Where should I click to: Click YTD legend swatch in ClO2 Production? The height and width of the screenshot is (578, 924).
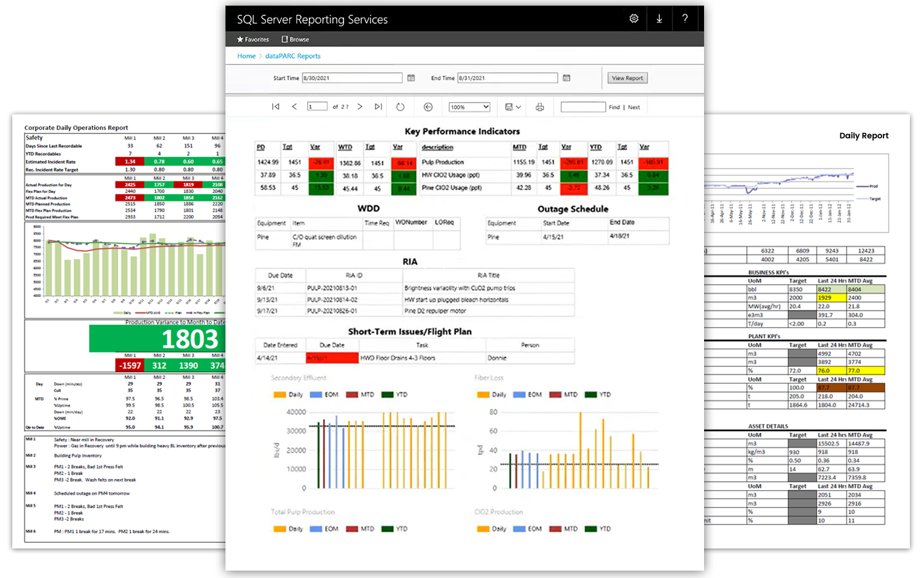pos(590,529)
